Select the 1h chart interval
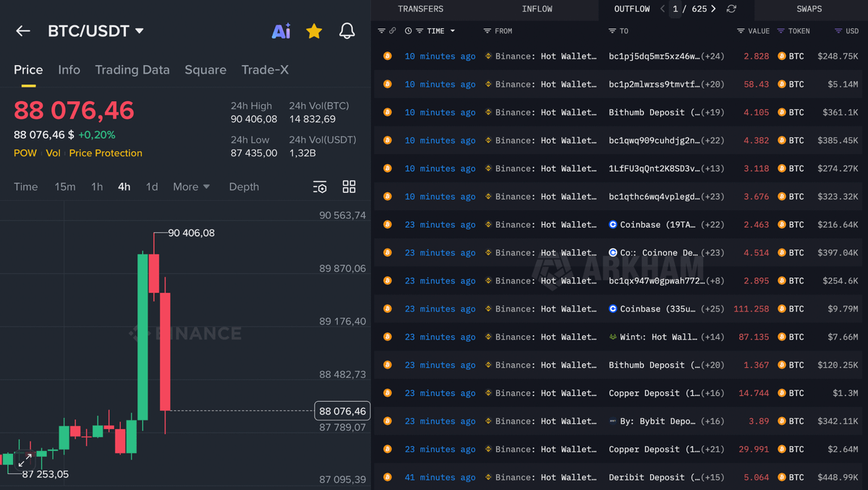Screen dimensions: 868x490 [x=97, y=186]
